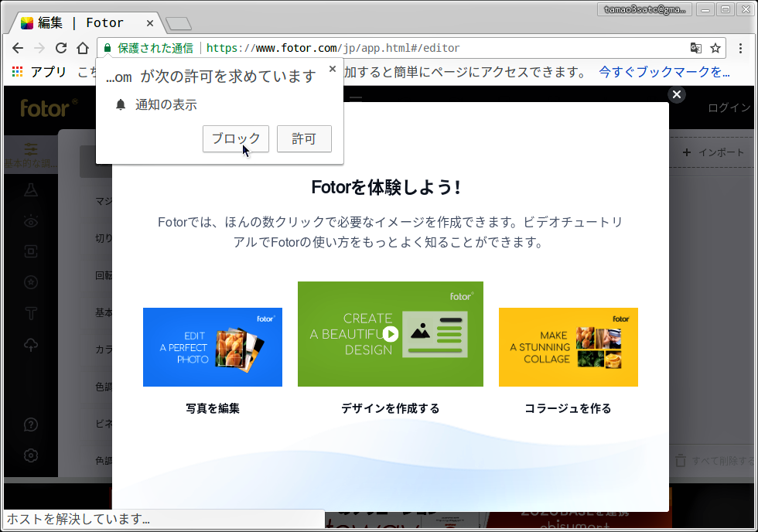This screenshot has height=532, width=758.
Task: Open the translate page icon in address bar
Action: [x=695, y=48]
